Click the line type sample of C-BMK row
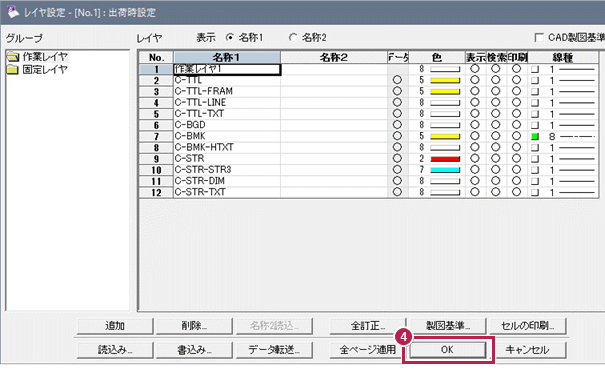This screenshot has height=369, width=605. (x=577, y=136)
